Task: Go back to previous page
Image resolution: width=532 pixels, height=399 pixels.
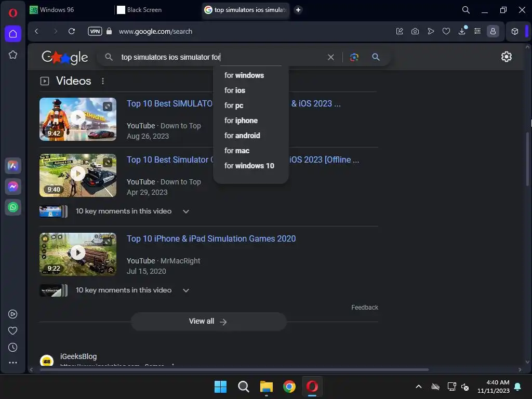Action: (37, 31)
